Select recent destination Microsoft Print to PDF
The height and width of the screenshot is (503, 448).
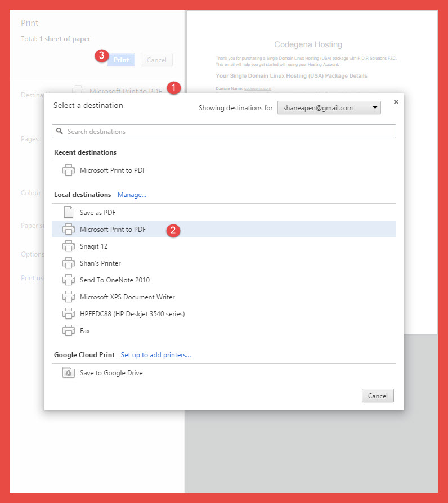(223, 170)
